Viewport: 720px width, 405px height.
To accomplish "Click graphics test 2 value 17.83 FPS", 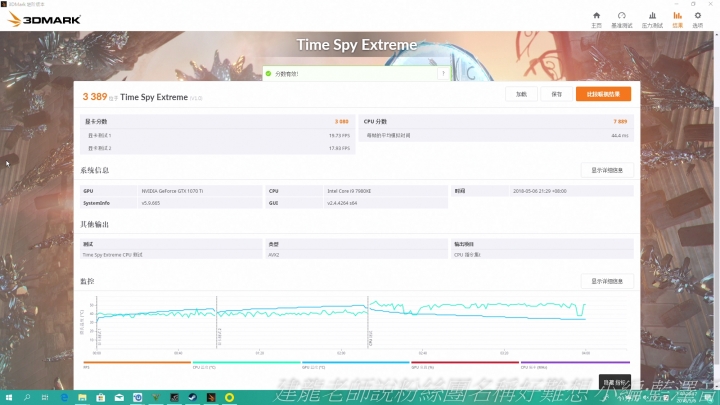I will point(339,148).
